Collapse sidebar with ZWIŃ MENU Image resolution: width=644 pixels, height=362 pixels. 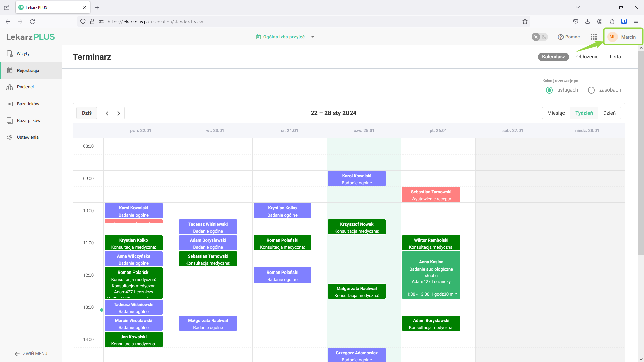point(31,353)
